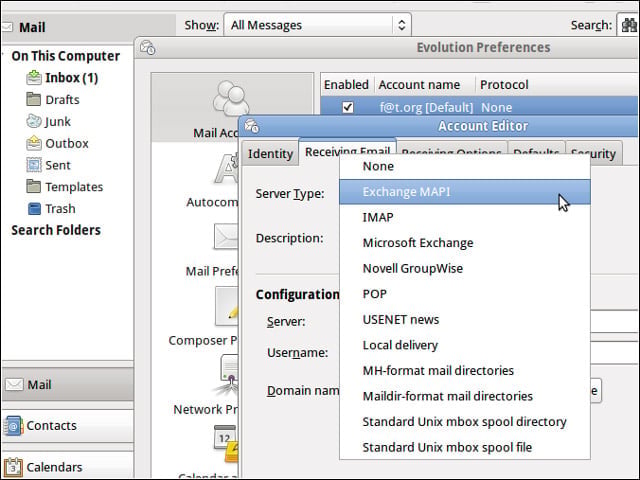Select Search Folders tree node

click(56, 230)
